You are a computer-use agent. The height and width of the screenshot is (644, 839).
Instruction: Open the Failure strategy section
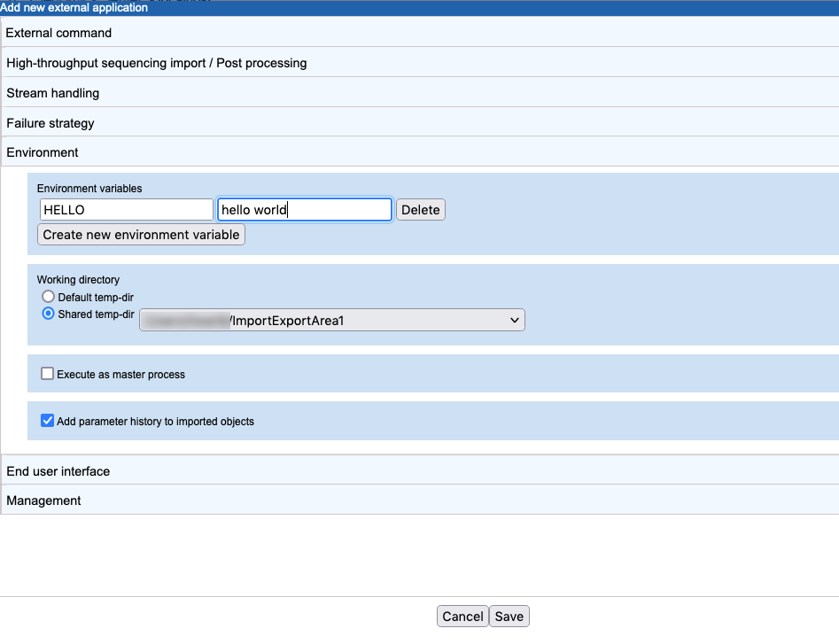click(50, 123)
